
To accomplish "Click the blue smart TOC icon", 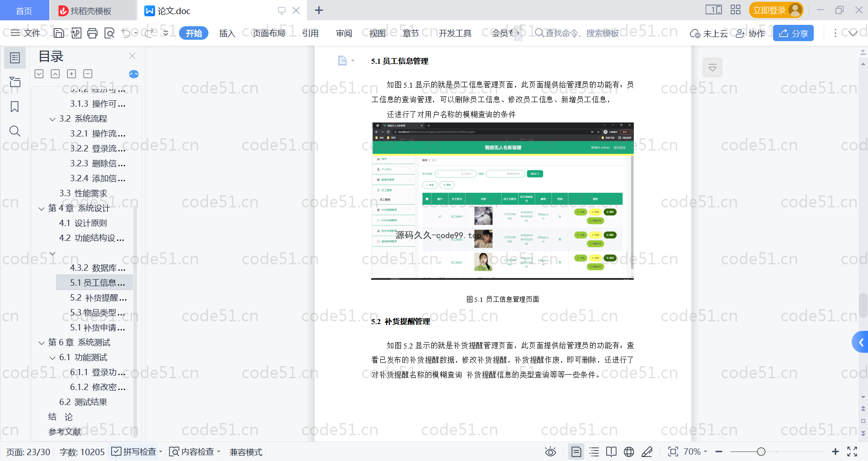I will [134, 74].
